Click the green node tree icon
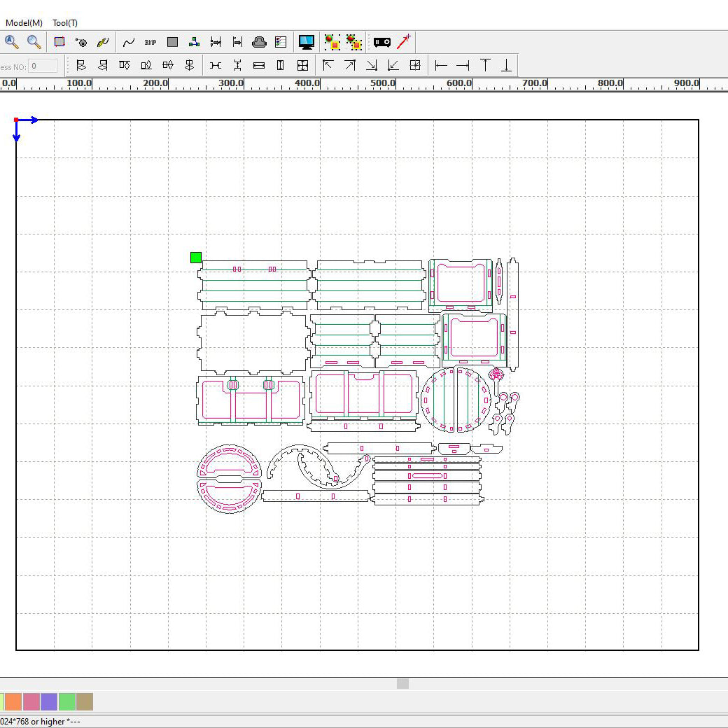The width and height of the screenshot is (728, 728). click(195, 42)
